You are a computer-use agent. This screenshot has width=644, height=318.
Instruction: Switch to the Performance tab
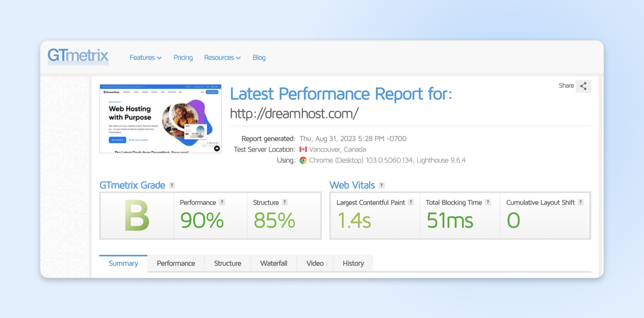[x=176, y=263]
